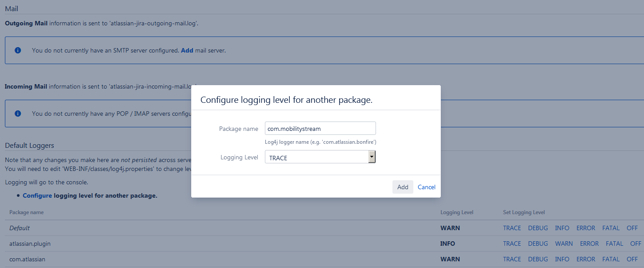Set com.atlassian logger to FATAL

pos(611,259)
